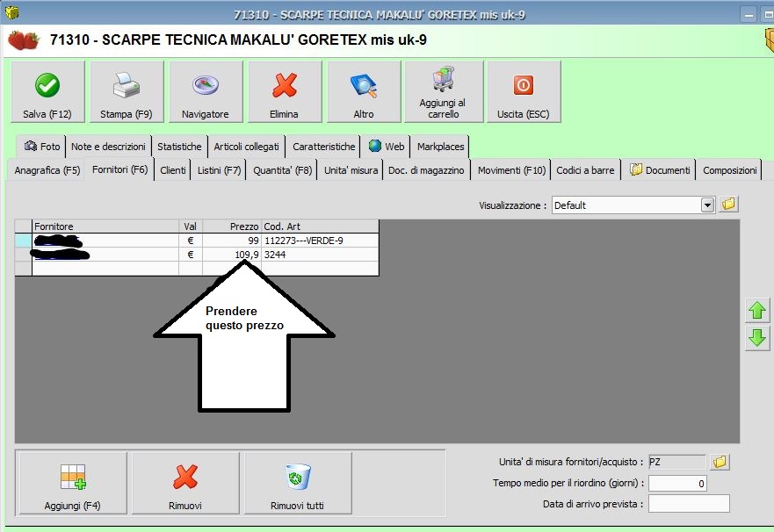774x532 pixels.
Task: Select the Caratteristiche tab
Action: tap(324, 147)
